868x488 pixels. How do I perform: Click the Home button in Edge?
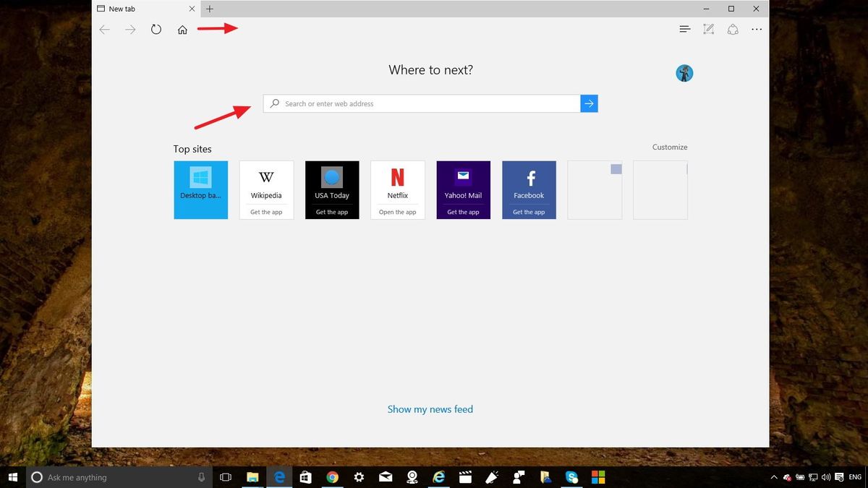(182, 30)
